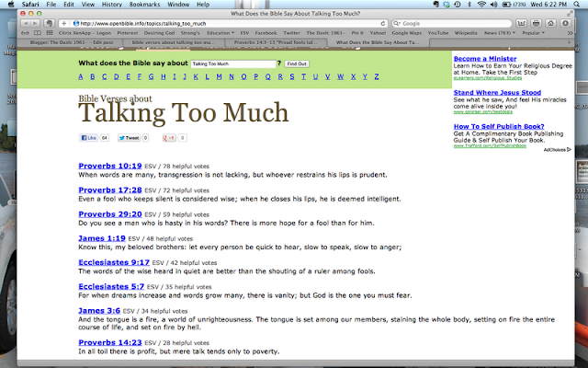
Task: Open the How To Self Publish Book ad
Action: point(499,127)
